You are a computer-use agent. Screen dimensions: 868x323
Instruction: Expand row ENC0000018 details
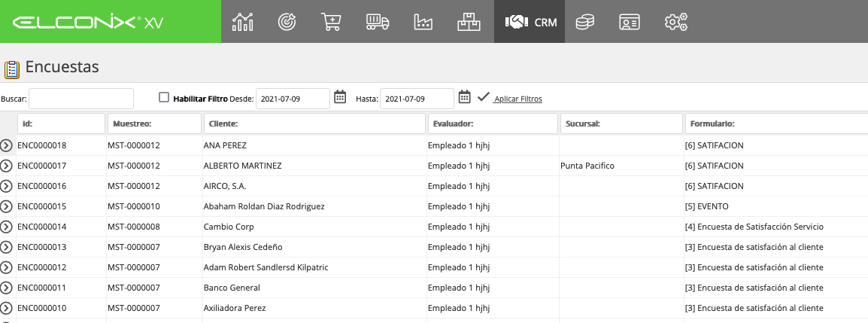pos(6,146)
